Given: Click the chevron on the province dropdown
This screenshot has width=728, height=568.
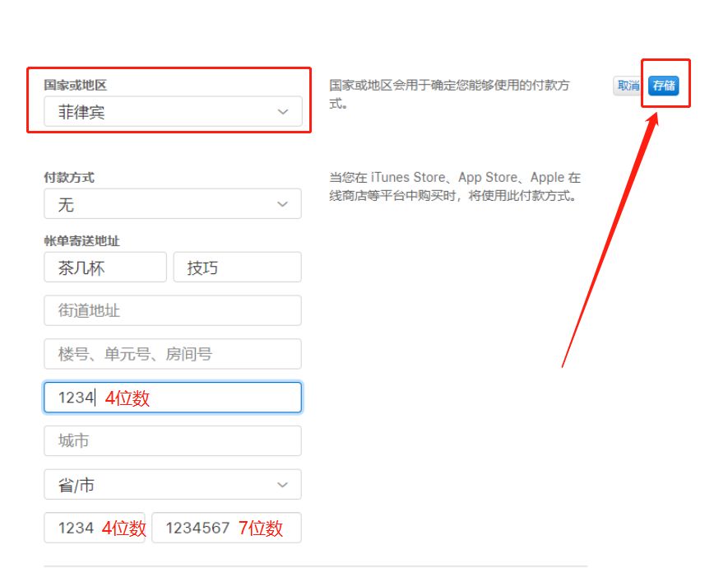Looking at the screenshot, I should [x=283, y=484].
